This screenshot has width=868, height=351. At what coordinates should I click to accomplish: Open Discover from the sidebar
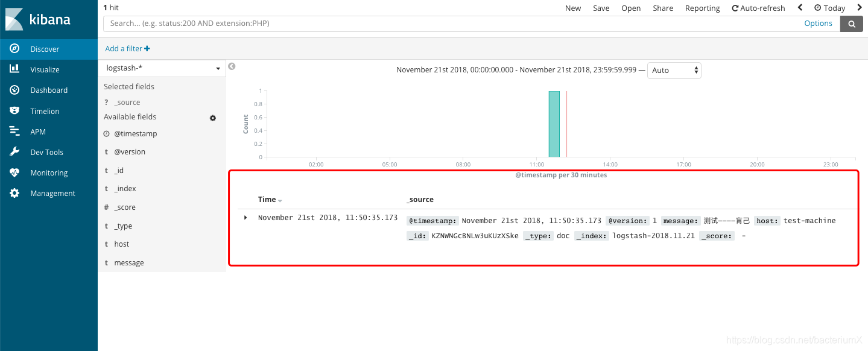49,49
